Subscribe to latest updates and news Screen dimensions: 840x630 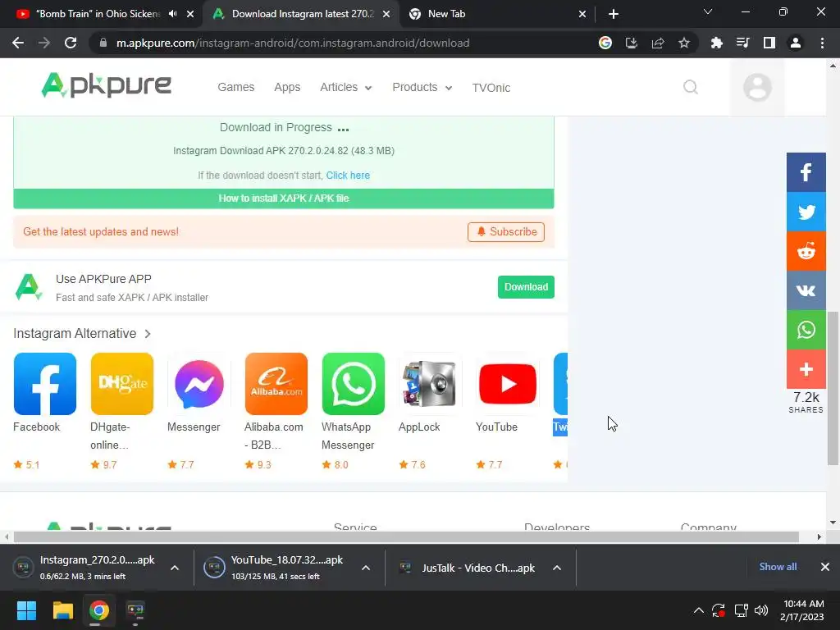505,232
